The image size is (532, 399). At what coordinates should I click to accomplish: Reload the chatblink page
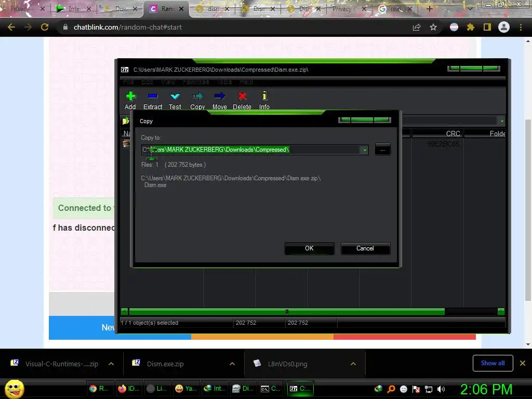tap(45, 27)
